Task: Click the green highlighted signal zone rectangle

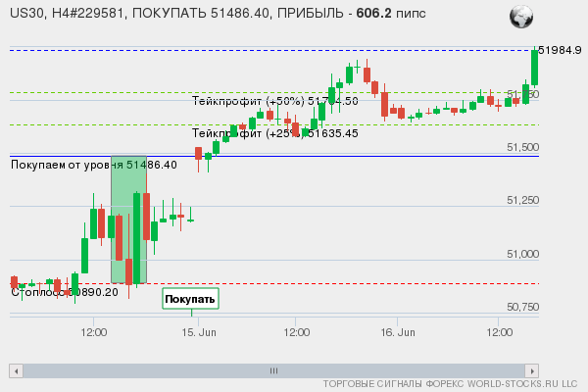Action: [x=128, y=220]
